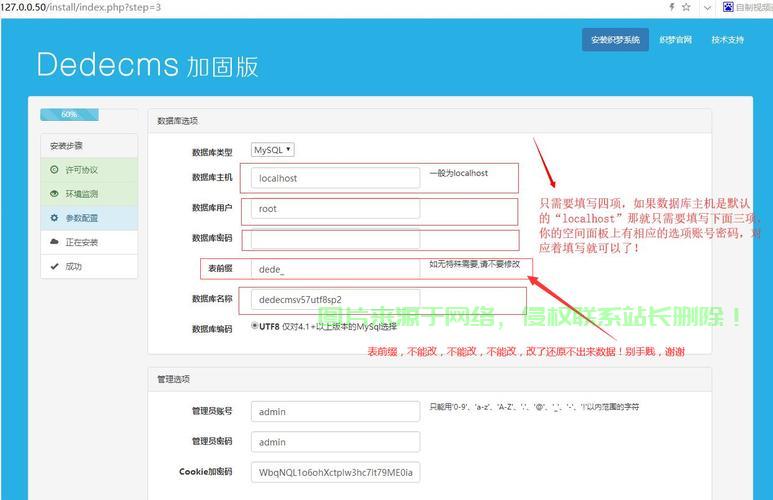Click the checkmark icon beside 成功
The image size is (773, 500).
click(x=54, y=266)
